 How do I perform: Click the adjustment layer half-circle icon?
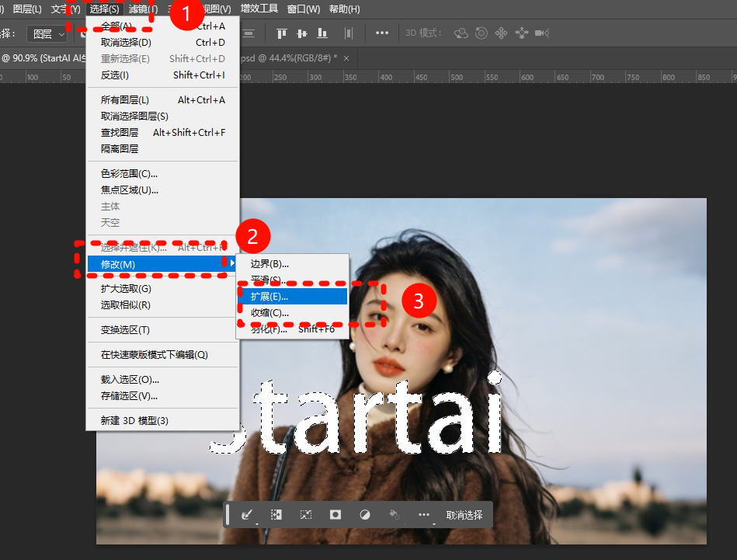point(364,515)
